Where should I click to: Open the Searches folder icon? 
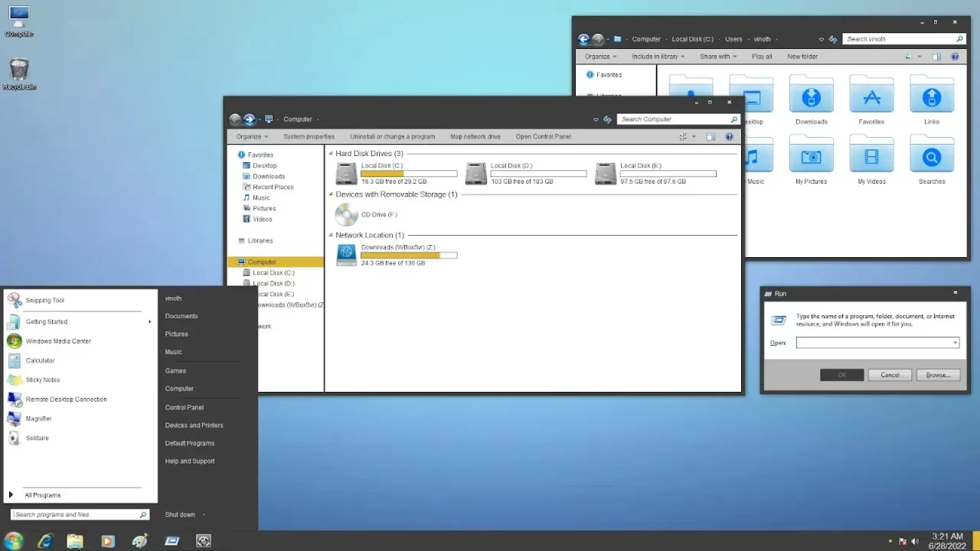[932, 156]
